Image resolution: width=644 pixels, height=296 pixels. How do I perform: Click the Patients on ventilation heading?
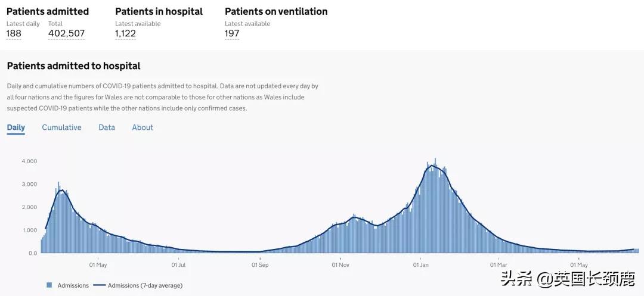pos(276,11)
